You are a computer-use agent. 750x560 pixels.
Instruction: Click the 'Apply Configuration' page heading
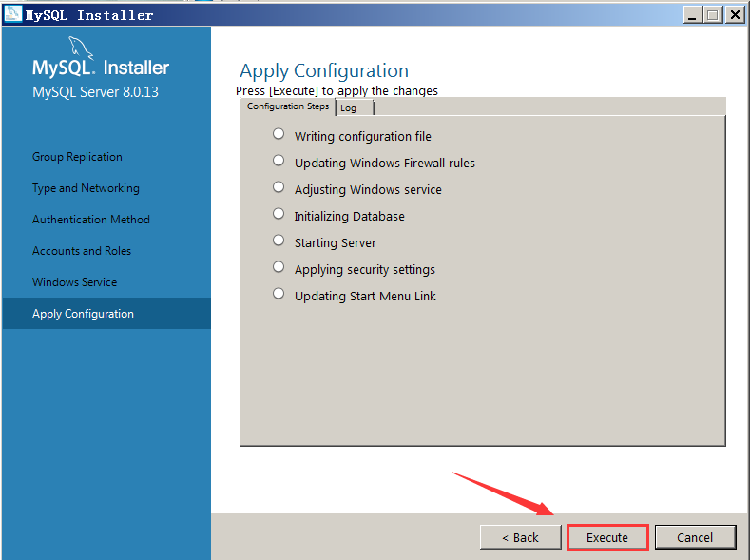[x=324, y=70]
